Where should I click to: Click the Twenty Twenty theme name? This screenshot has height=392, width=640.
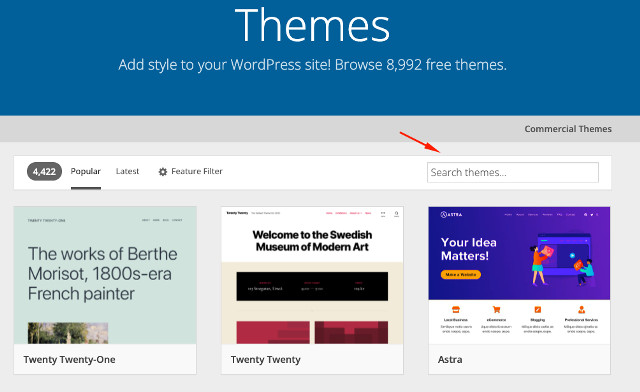click(x=265, y=360)
